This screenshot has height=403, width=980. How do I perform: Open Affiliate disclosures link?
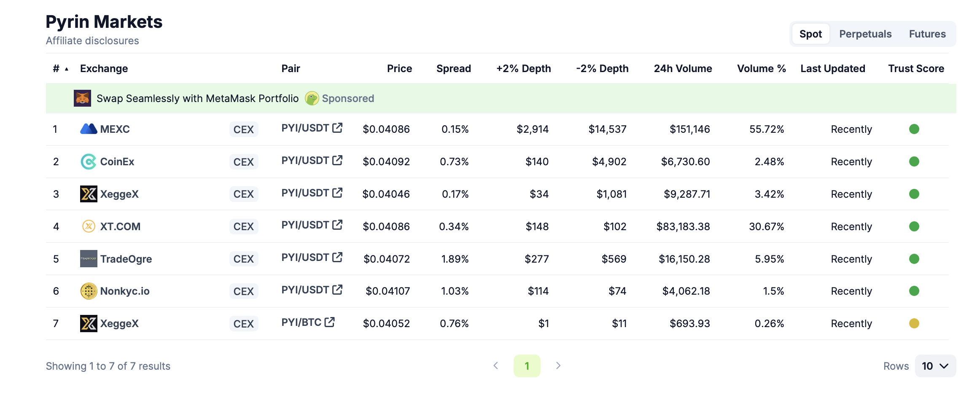click(x=92, y=41)
